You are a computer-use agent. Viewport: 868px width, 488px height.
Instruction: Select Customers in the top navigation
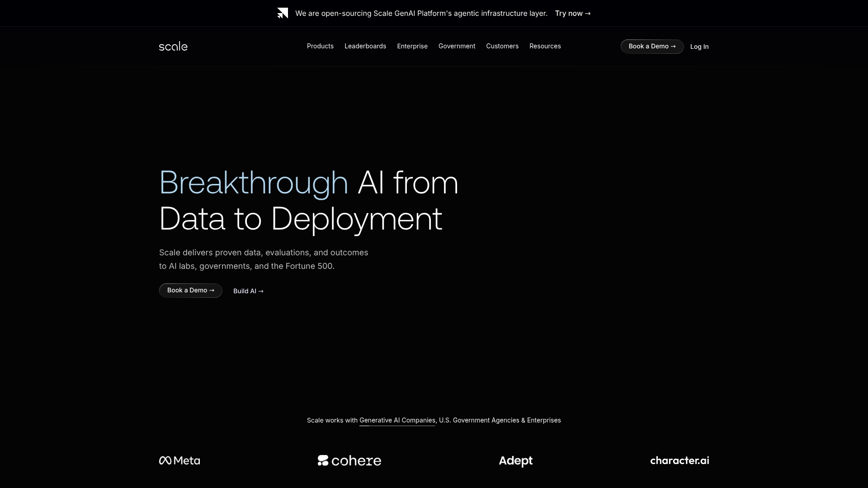[502, 46]
